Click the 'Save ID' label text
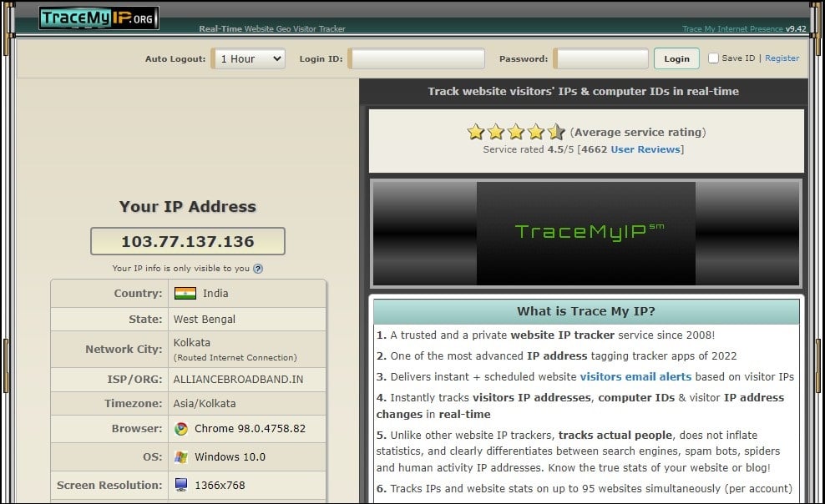 (x=738, y=58)
